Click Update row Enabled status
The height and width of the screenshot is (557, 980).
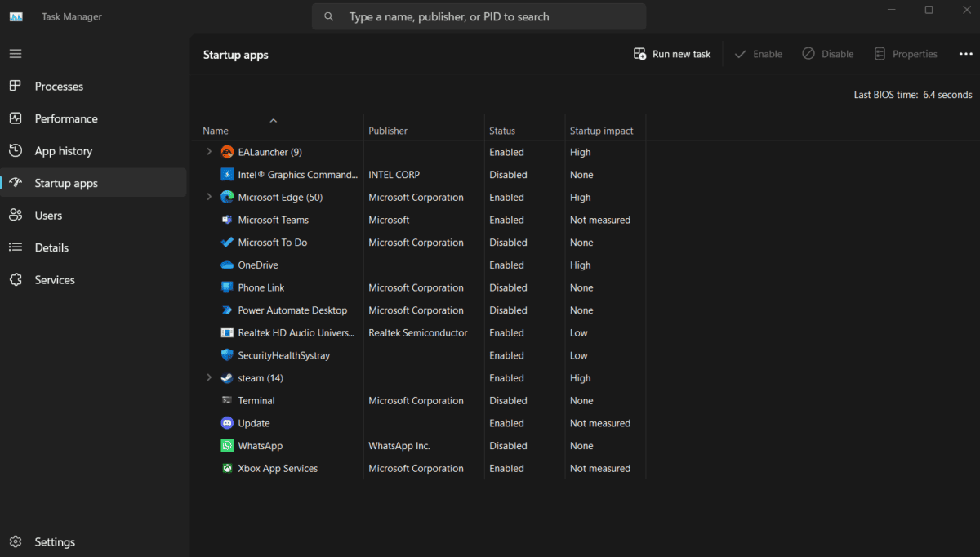506,423
